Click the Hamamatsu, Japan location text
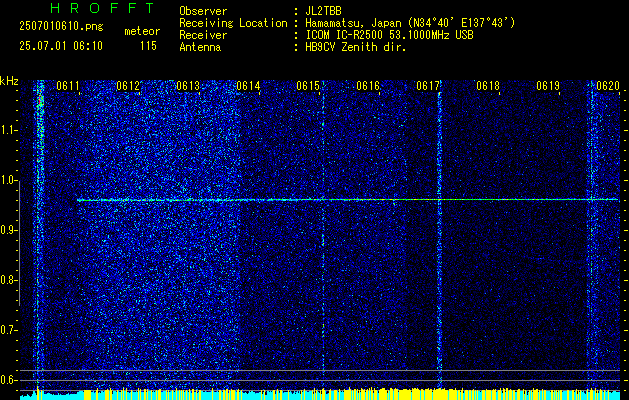 (x=410, y=23)
